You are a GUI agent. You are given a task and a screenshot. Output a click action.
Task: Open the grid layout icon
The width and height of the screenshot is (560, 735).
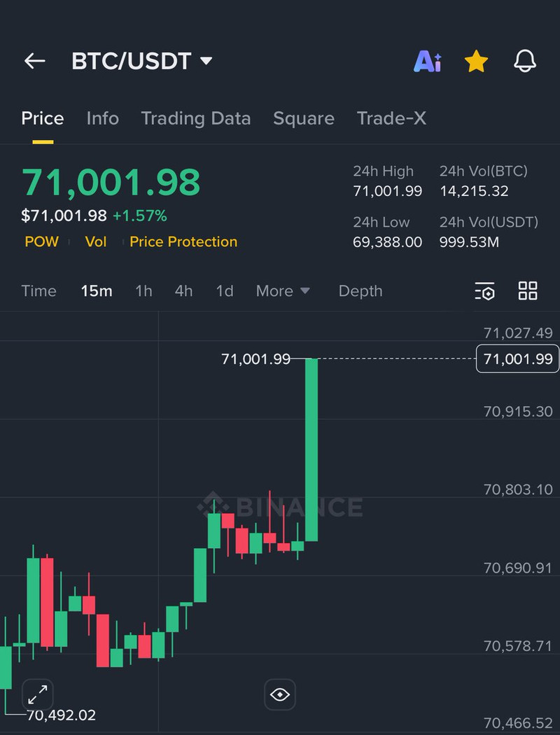[x=528, y=291]
